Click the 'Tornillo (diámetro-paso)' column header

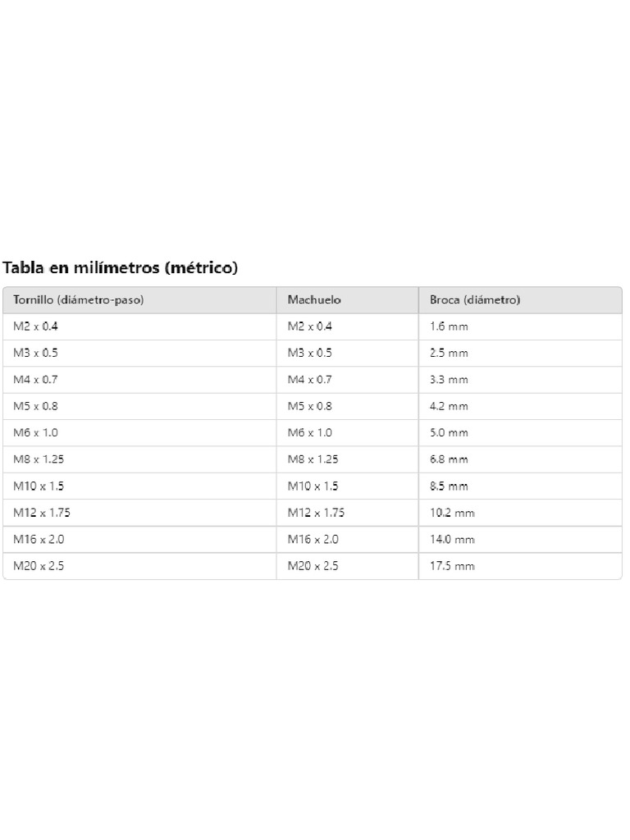click(x=79, y=300)
